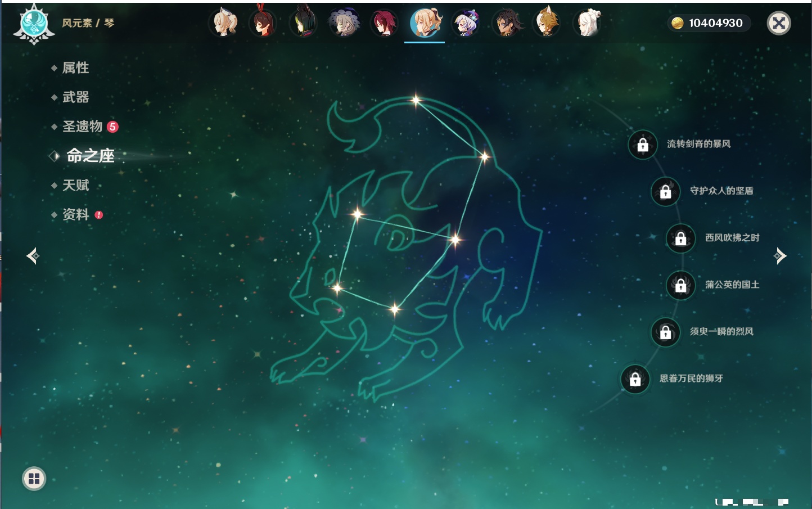Open the 资料 profile tab
This screenshot has width=812, height=509.
click(x=75, y=214)
